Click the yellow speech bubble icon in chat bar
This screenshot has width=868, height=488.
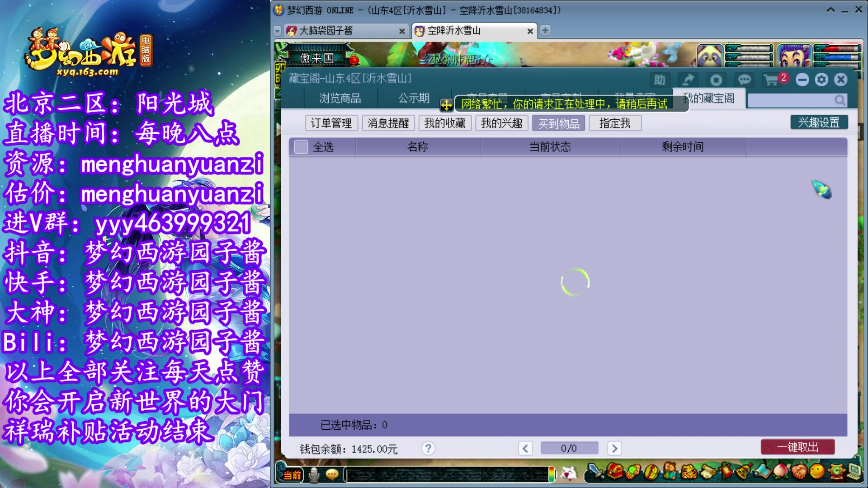(x=332, y=474)
